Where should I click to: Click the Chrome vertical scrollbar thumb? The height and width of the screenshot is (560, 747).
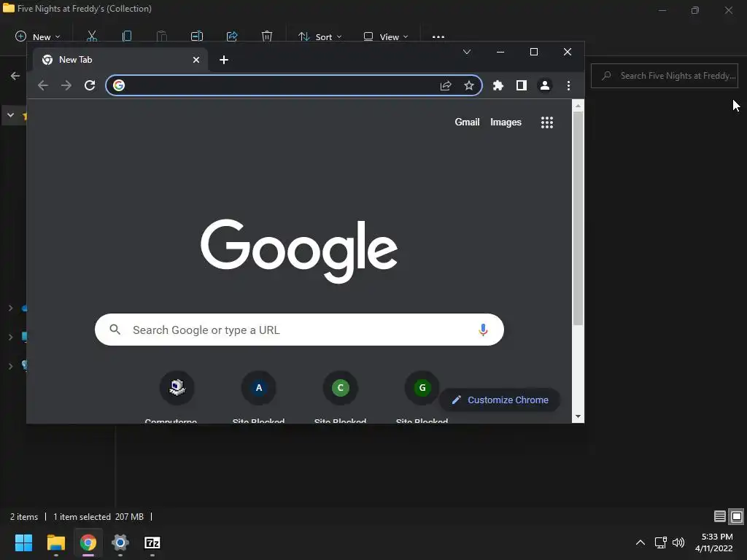[x=578, y=218]
